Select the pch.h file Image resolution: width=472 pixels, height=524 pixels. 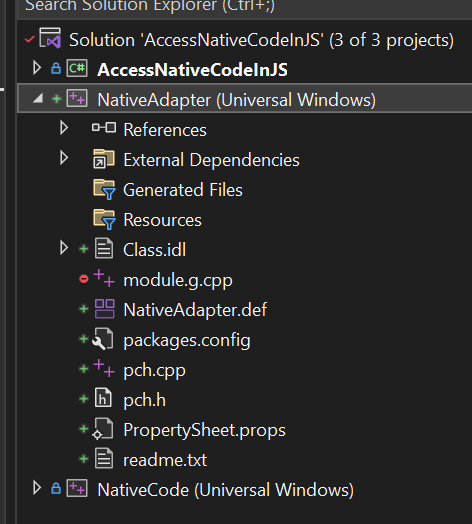click(x=144, y=400)
